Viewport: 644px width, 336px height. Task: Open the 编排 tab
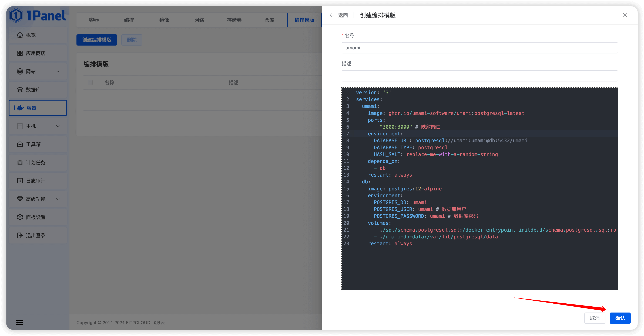(x=129, y=20)
